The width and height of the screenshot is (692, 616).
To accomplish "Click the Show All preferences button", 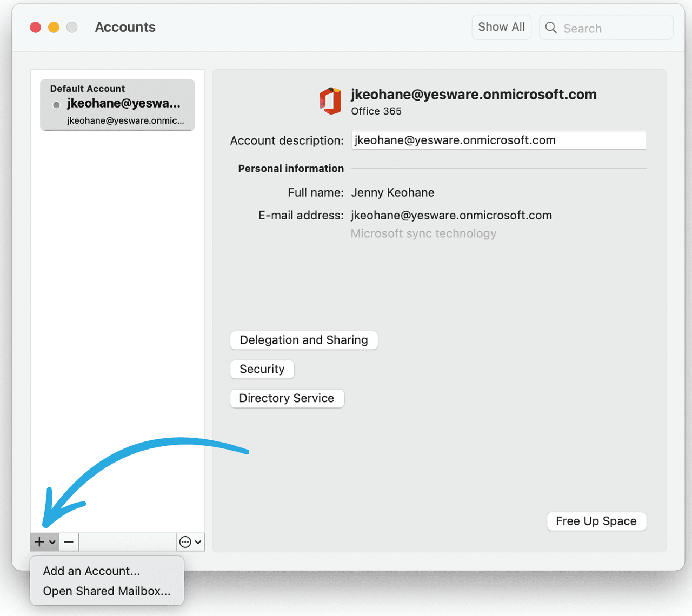I will 501,26.
